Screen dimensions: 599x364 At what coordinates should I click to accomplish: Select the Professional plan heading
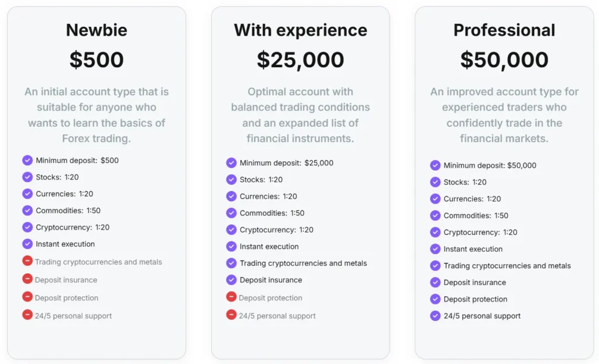(x=504, y=30)
